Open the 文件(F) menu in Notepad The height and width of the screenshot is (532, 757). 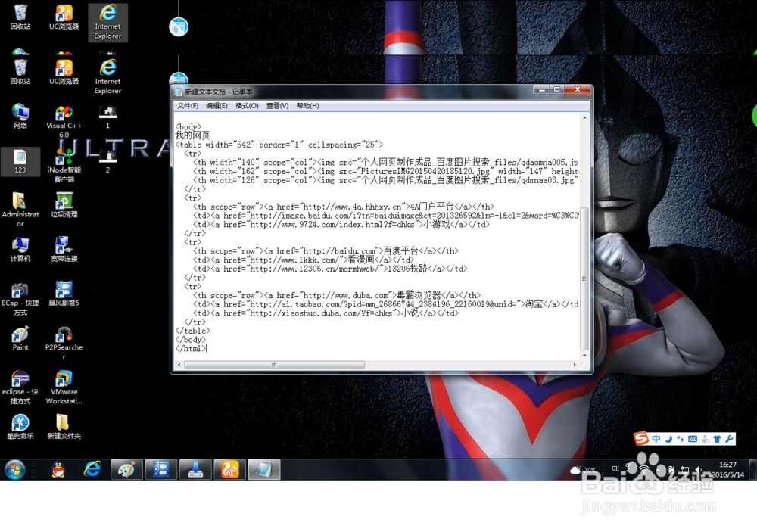187,106
